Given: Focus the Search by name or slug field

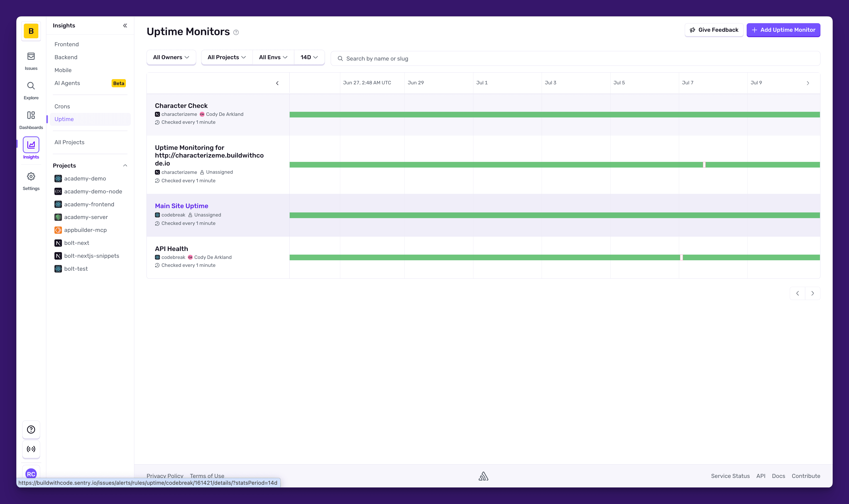Looking at the screenshot, I should pyautogui.click(x=575, y=58).
